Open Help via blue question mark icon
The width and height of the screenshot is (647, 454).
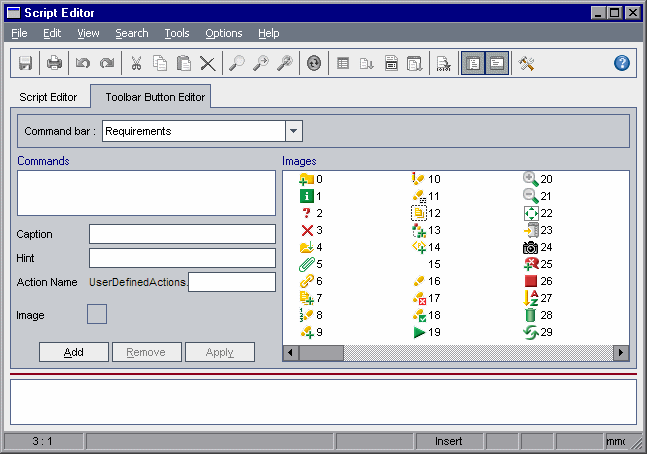(x=621, y=63)
